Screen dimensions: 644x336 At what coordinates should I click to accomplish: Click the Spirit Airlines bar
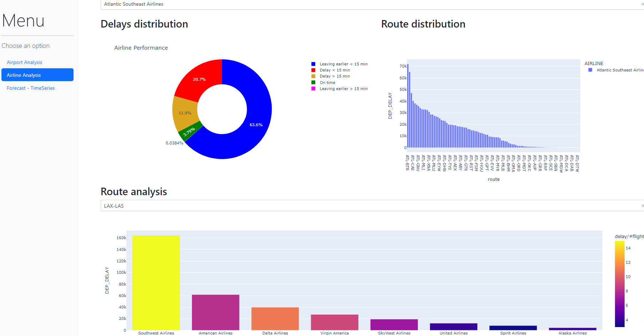[513, 328]
